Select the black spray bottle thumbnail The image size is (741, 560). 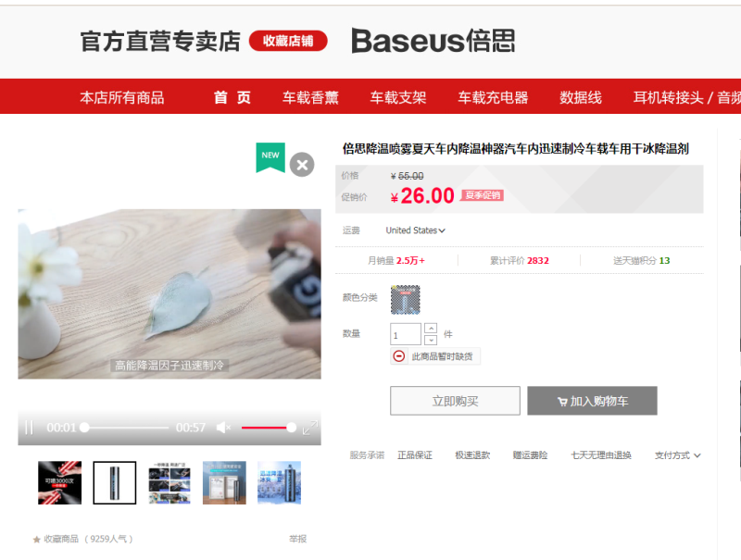[114, 482]
